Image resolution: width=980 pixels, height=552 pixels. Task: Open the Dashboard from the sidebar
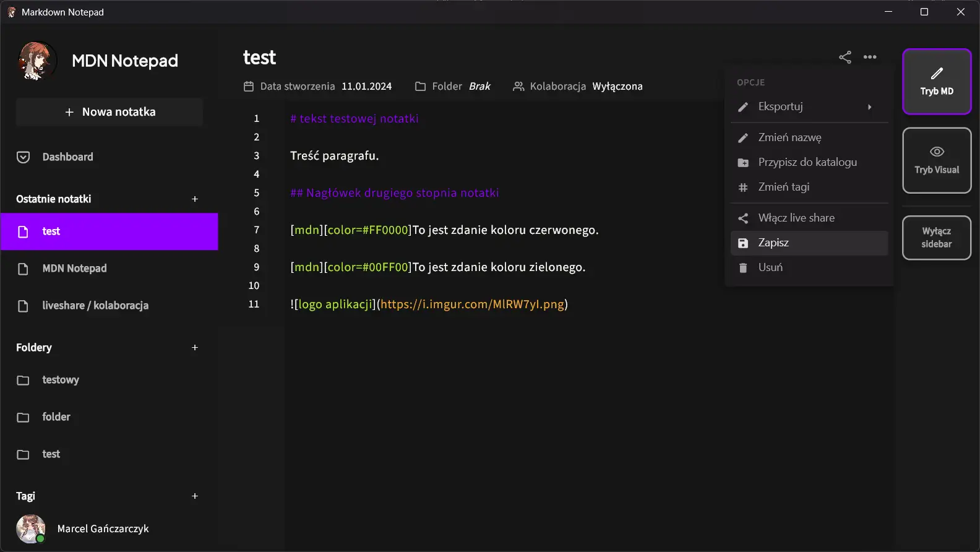pos(67,157)
